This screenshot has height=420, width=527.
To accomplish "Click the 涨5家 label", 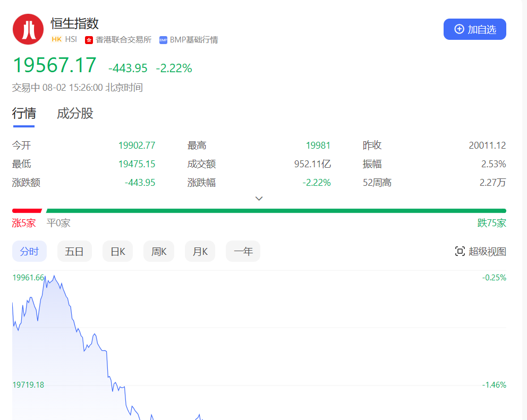I will (23, 223).
